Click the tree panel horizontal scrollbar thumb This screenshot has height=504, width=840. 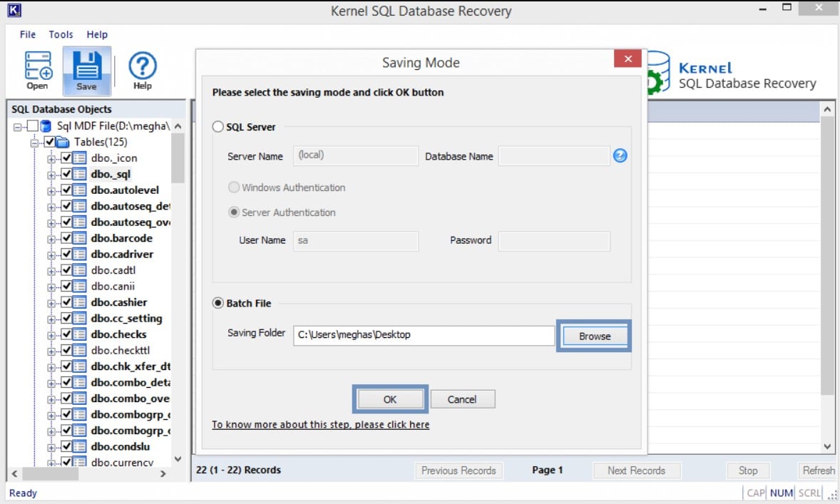(51, 474)
